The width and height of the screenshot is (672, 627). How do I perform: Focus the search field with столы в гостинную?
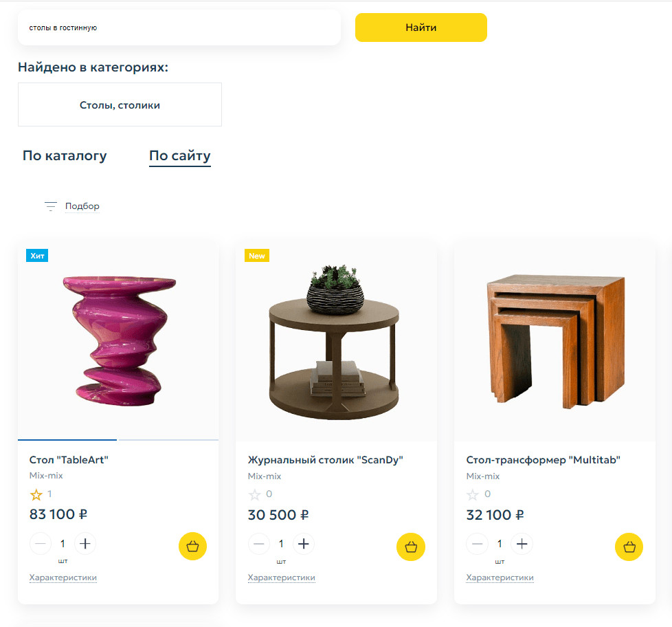(179, 28)
